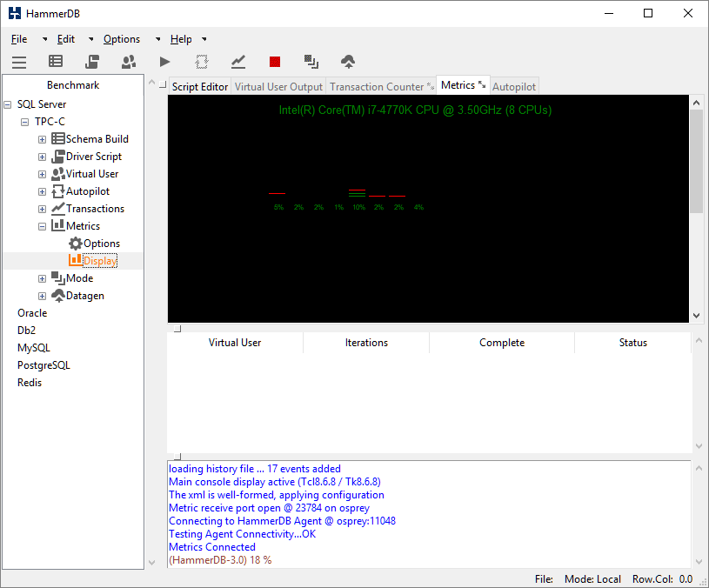Viewport: 709px width, 588px height.
Task: Select Driver Script icon in tree
Action: (x=58, y=157)
